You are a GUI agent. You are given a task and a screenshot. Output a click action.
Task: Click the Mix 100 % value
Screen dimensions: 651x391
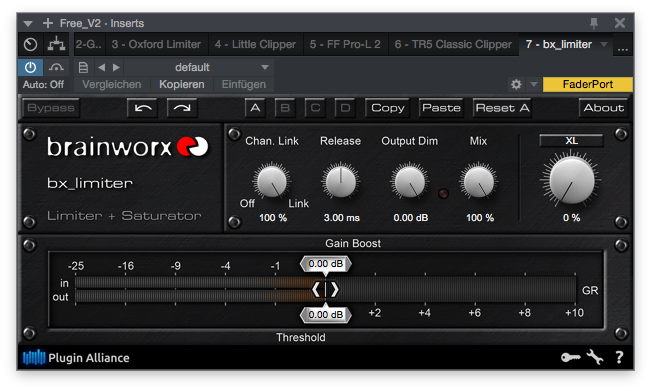(480, 217)
